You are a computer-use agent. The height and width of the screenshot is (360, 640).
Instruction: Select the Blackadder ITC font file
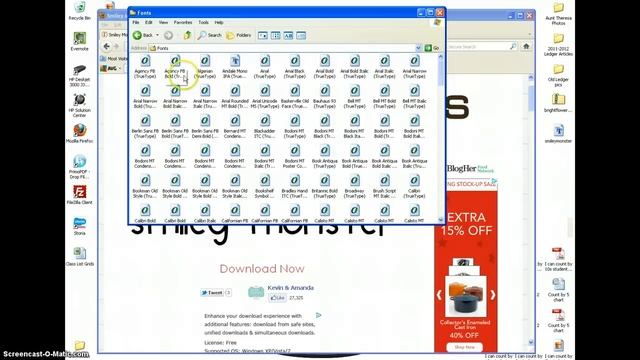pyautogui.click(x=264, y=127)
